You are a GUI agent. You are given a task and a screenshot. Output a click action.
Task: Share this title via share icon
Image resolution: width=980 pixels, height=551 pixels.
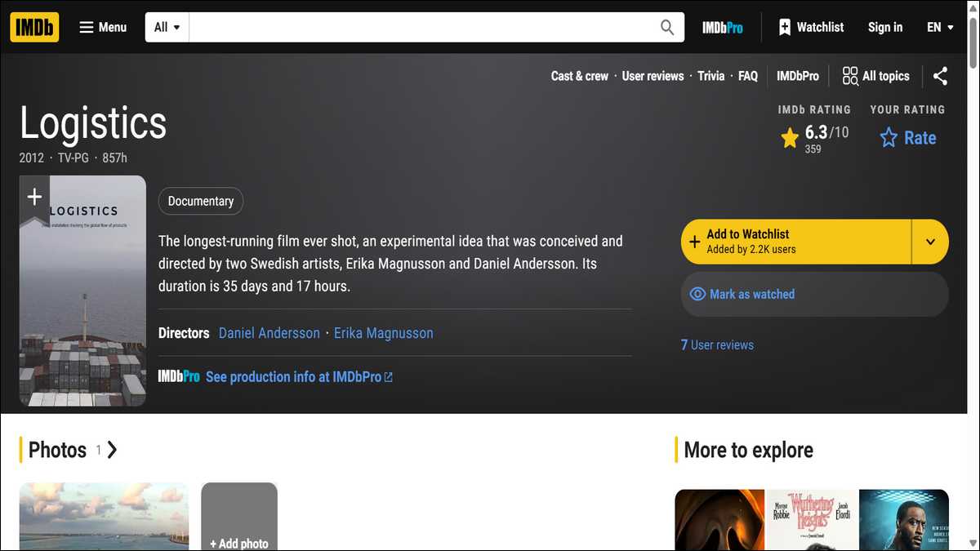tap(941, 76)
